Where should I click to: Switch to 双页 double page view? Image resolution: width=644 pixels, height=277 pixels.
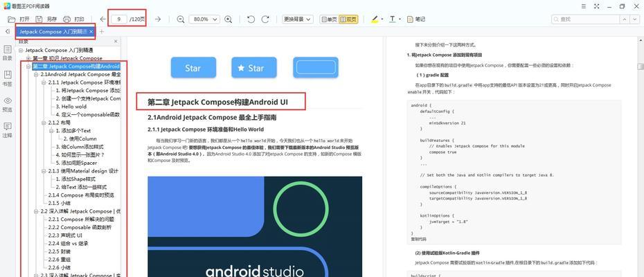[x=348, y=19]
